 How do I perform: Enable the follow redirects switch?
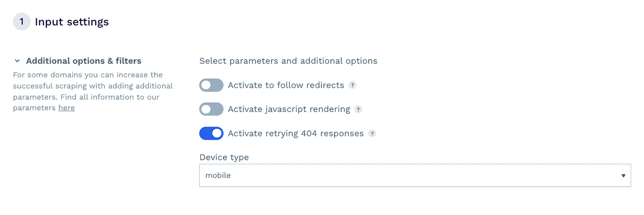pyautogui.click(x=211, y=85)
